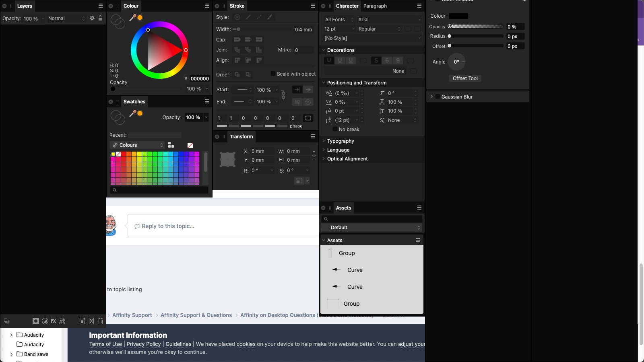Image resolution: width=644 pixels, height=362 pixels.
Task: Select the Character tab
Action: (x=347, y=6)
